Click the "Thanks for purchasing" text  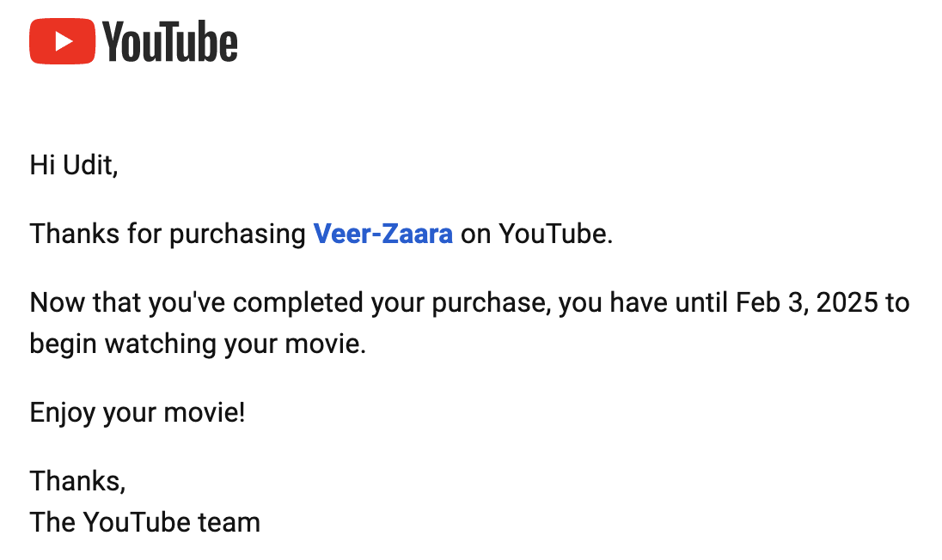click(168, 234)
